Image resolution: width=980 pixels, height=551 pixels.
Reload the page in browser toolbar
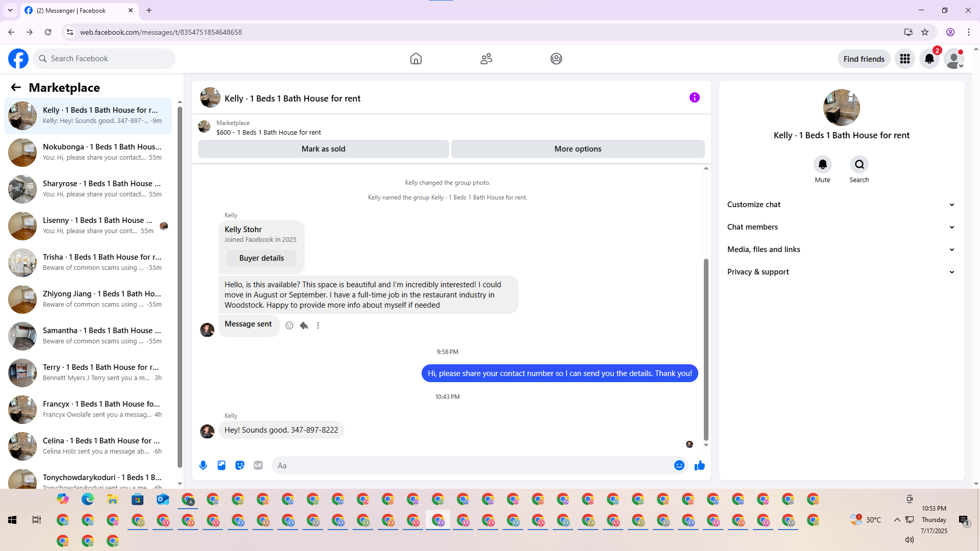pyautogui.click(x=48, y=32)
